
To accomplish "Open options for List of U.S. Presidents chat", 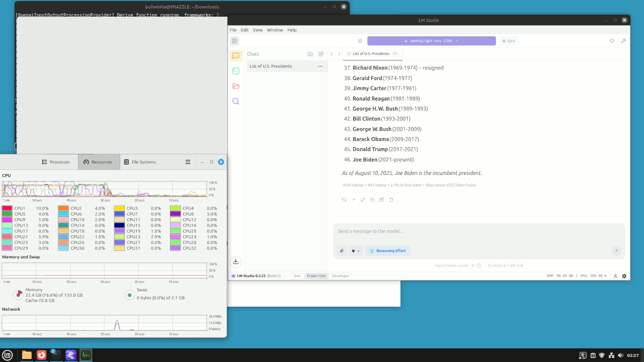I will 320,66.
